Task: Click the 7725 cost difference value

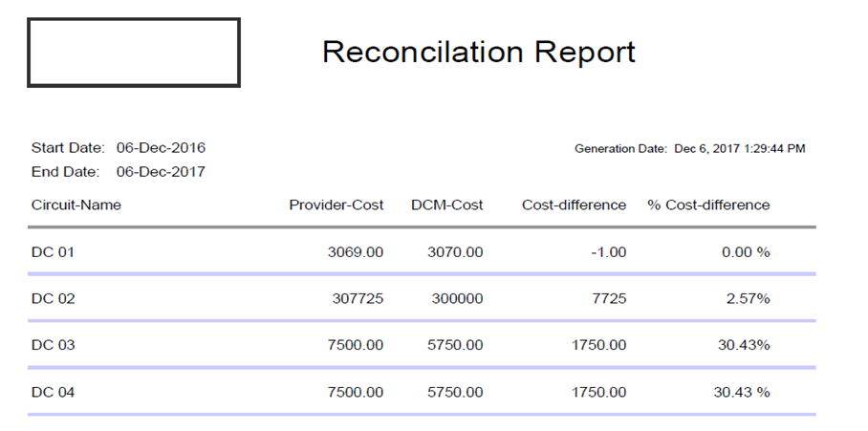Action: pos(609,298)
